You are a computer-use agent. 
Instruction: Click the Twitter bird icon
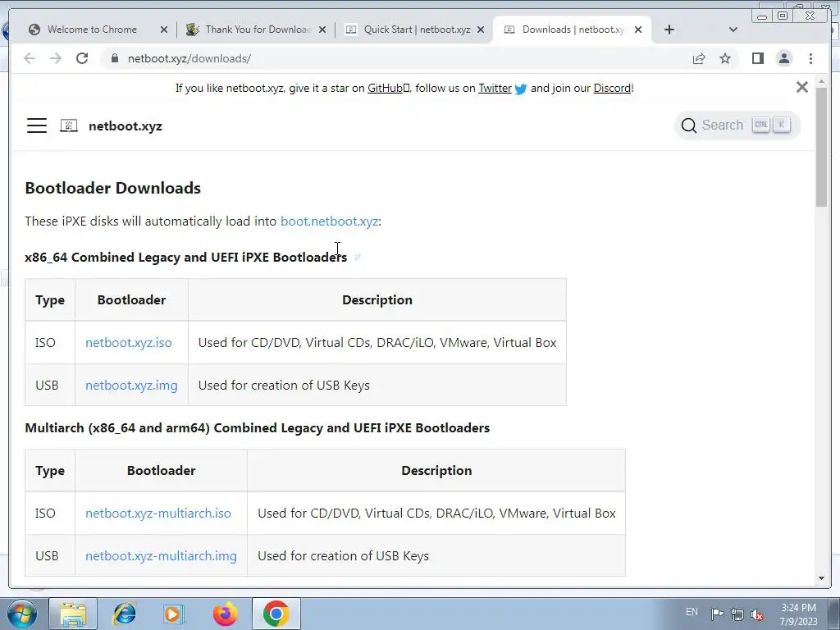pos(521,89)
